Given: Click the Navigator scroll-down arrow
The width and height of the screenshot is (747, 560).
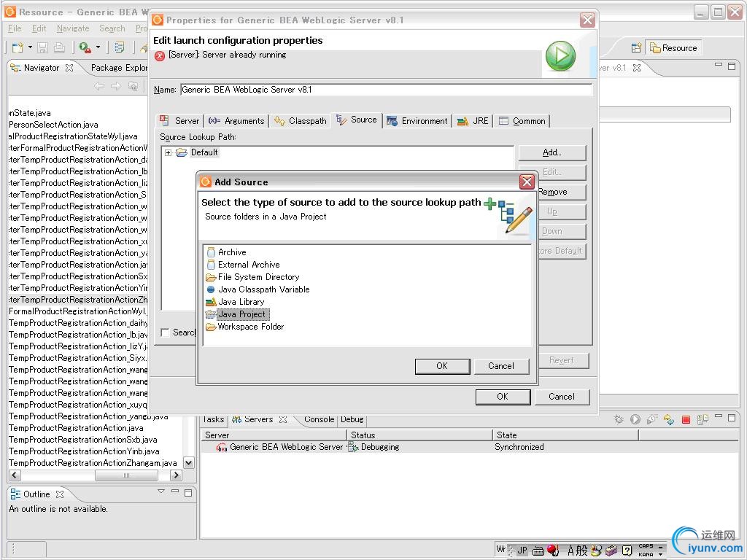Looking at the screenshot, I should click(189, 462).
